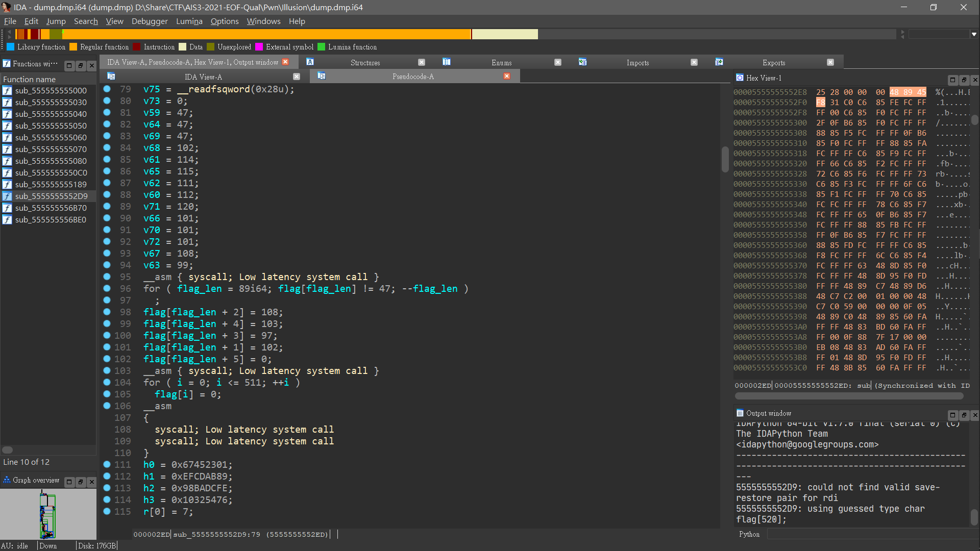The width and height of the screenshot is (980, 551).
Task: Toggle breakpoint dot on line 111
Action: point(107,464)
